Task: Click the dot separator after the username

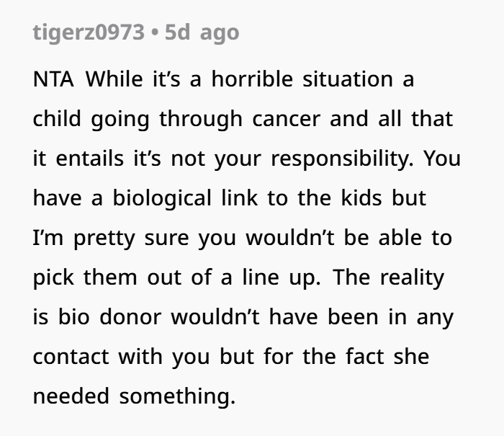Action: point(155,32)
